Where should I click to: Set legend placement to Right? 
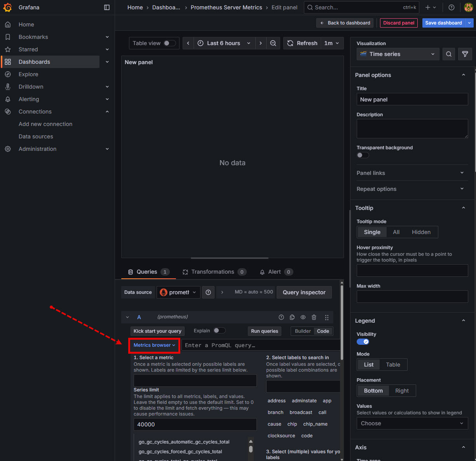click(402, 391)
